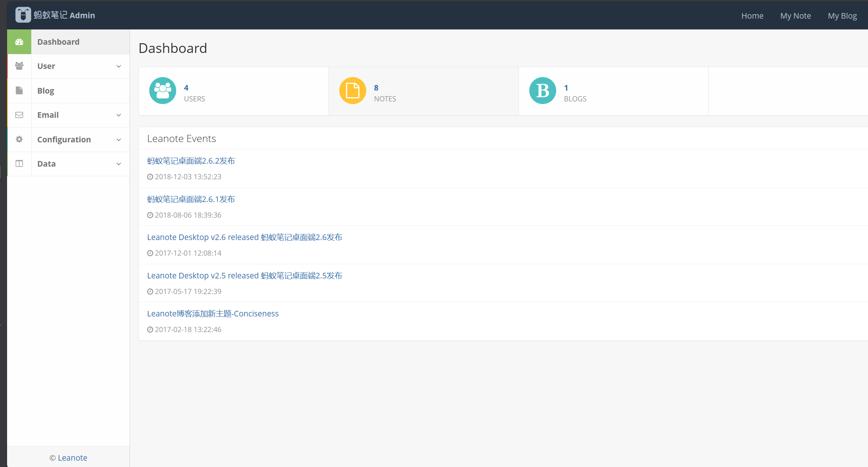Image resolution: width=868 pixels, height=467 pixels.
Task: Expand the User menu chevron
Action: [x=119, y=66]
